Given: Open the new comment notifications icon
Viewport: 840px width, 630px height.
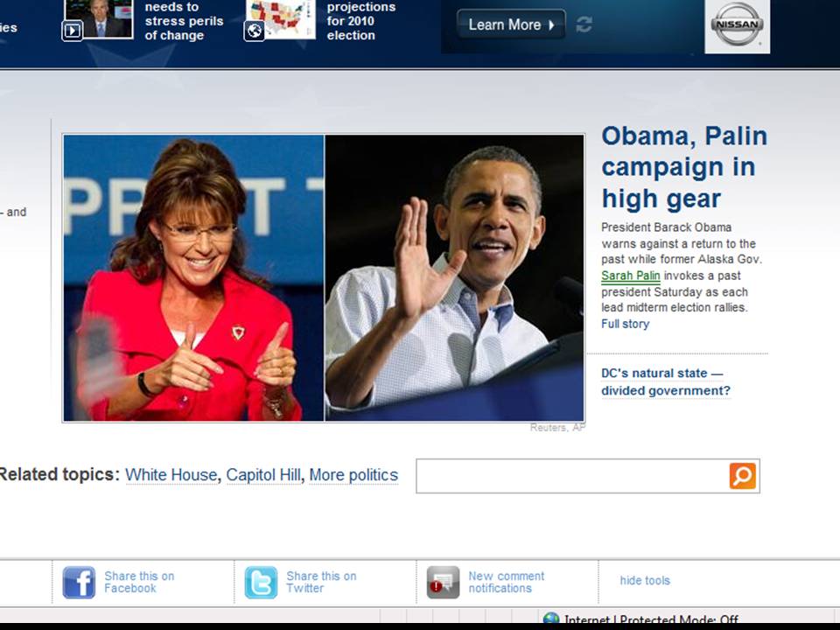Looking at the screenshot, I should point(443,582).
